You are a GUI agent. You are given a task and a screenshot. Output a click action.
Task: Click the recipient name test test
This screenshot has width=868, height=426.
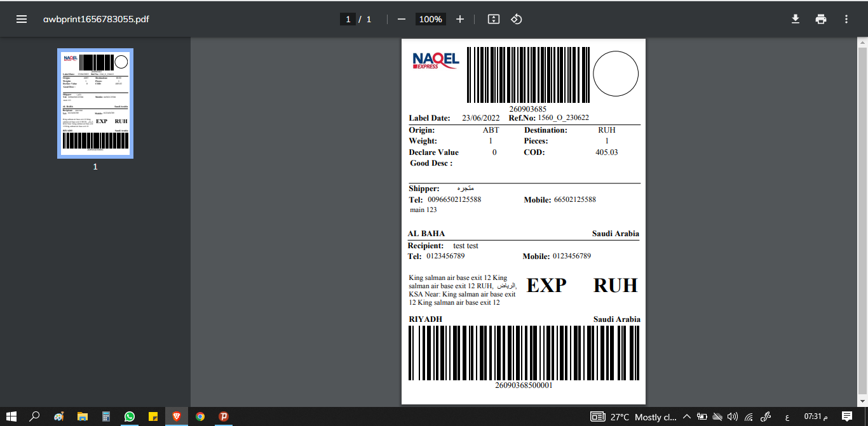click(466, 246)
